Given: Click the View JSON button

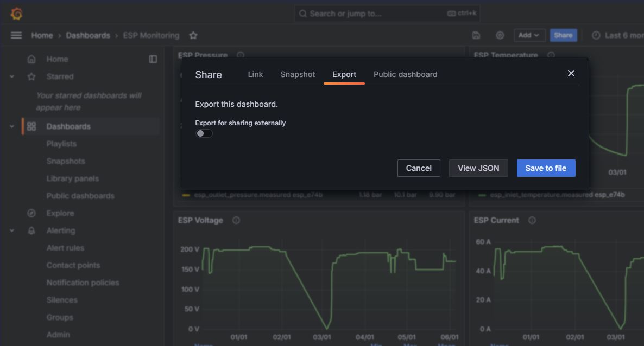Looking at the screenshot, I should point(478,168).
